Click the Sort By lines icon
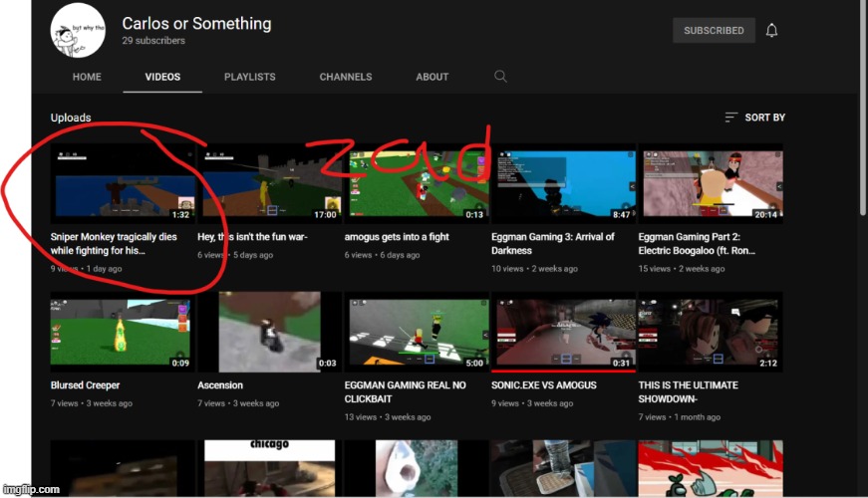Image resolution: width=868 pixels, height=498 pixels. pos(731,118)
